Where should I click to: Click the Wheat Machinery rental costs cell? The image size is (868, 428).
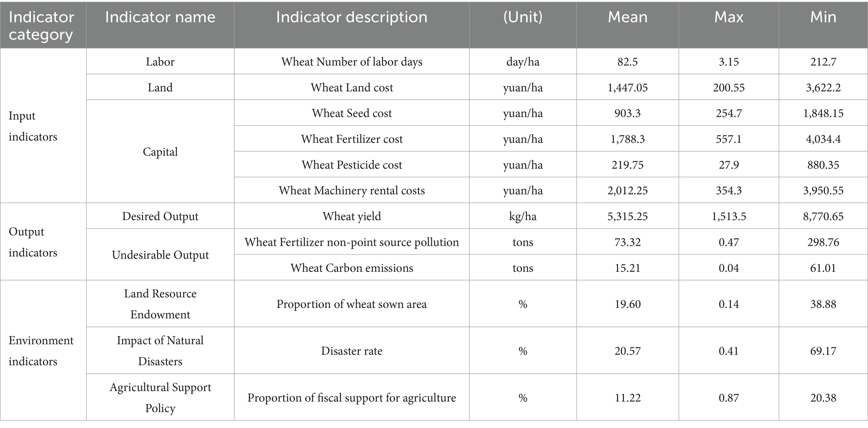(352, 190)
